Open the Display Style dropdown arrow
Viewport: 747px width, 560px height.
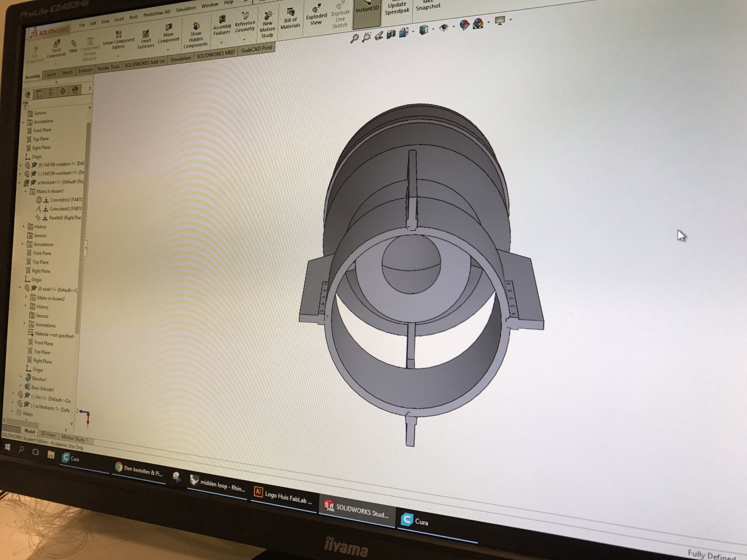click(x=434, y=28)
